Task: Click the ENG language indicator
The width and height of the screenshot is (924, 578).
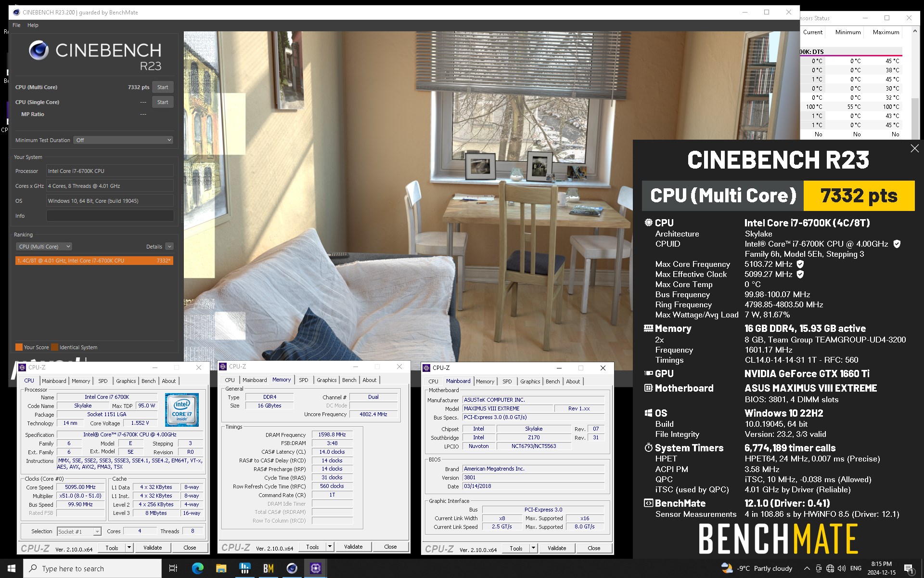Action: tap(856, 568)
